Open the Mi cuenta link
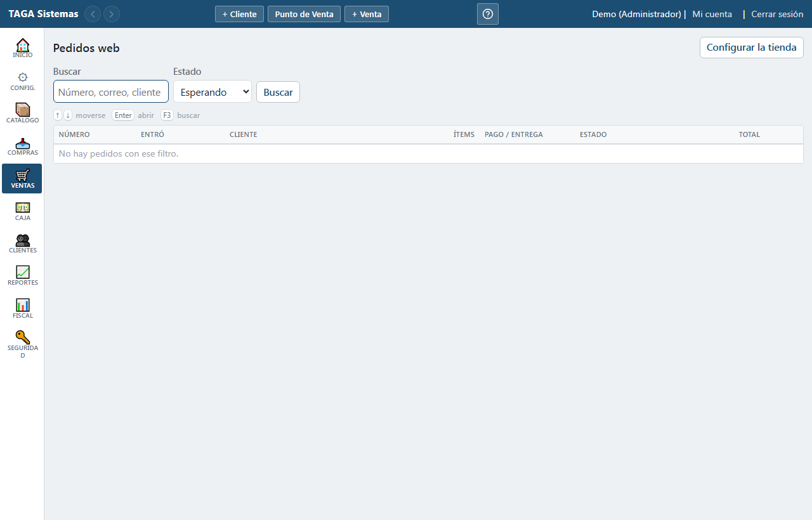Image resolution: width=812 pixels, height=520 pixels. click(712, 14)
